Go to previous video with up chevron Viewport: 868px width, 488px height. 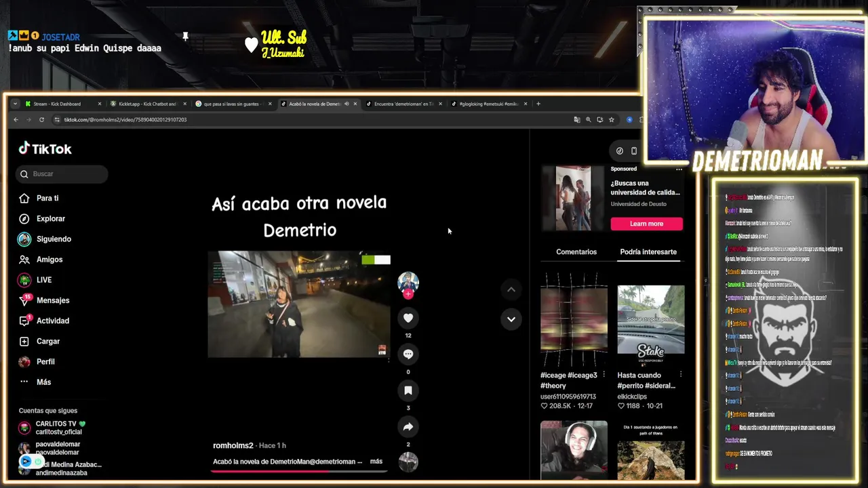(x=511, y=289)
